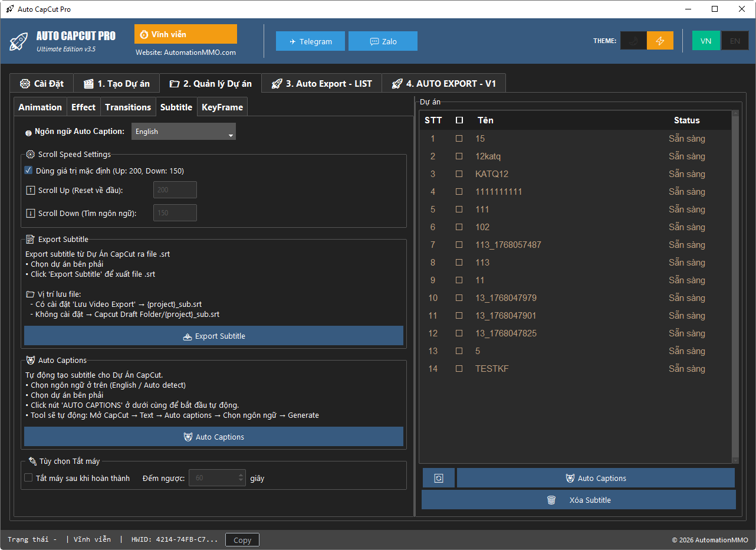Toggle the default scroll values checkbox

28,171
